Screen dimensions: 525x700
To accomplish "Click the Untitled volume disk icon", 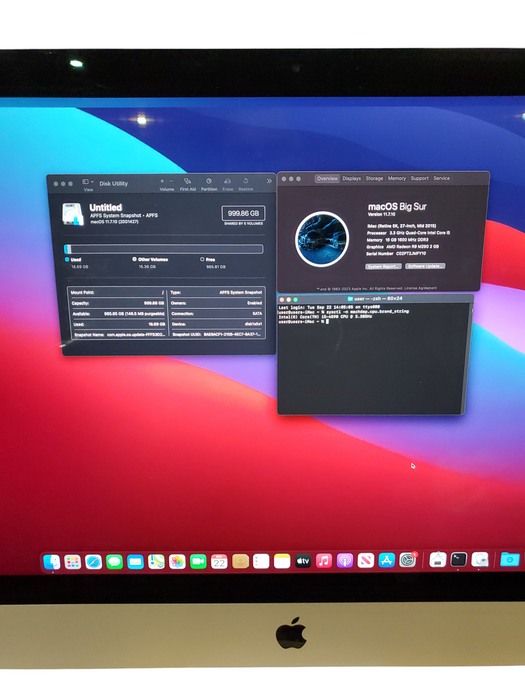I will coord(73,214).
